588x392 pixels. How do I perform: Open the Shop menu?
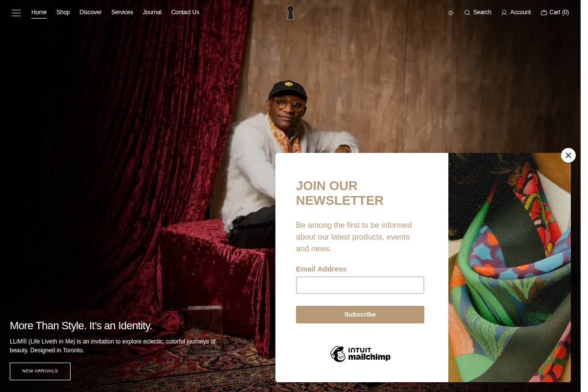(63, 12)
